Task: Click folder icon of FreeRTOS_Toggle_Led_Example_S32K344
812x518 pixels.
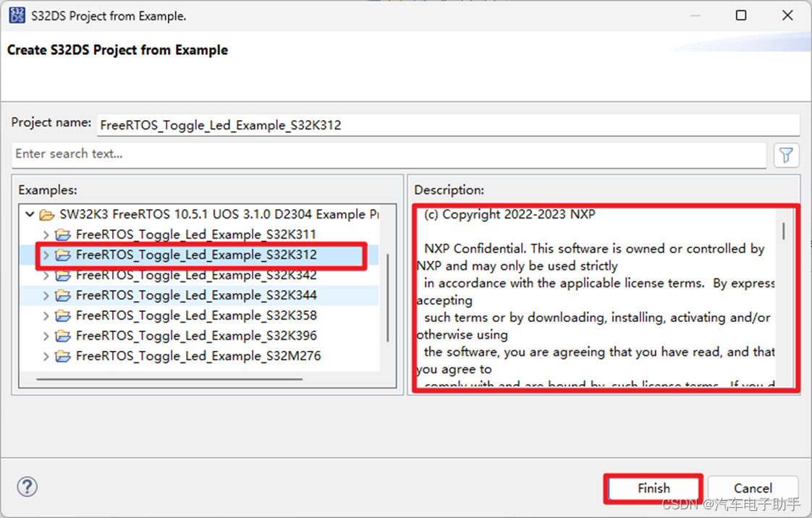Action: 63,295
